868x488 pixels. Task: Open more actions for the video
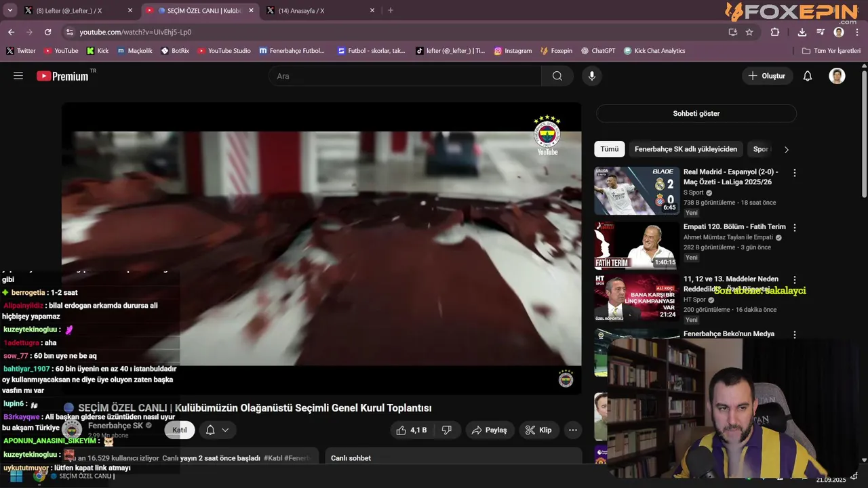click(573, 430)
